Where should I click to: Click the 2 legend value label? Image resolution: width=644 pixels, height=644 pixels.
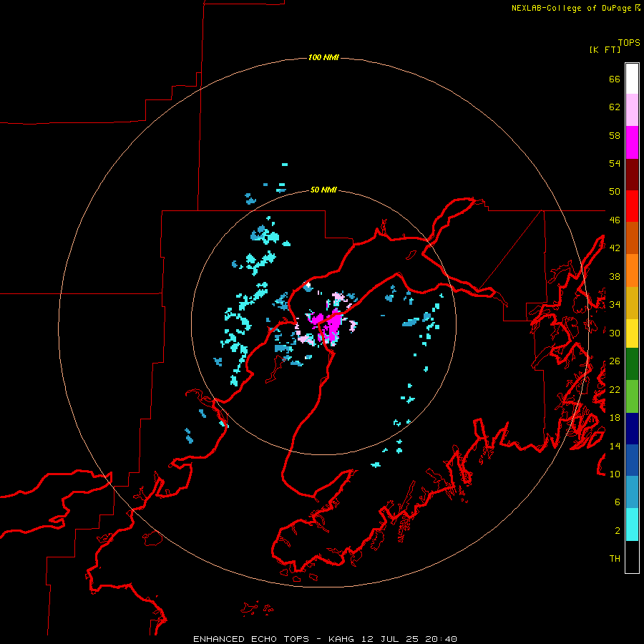tap(618, 531)
